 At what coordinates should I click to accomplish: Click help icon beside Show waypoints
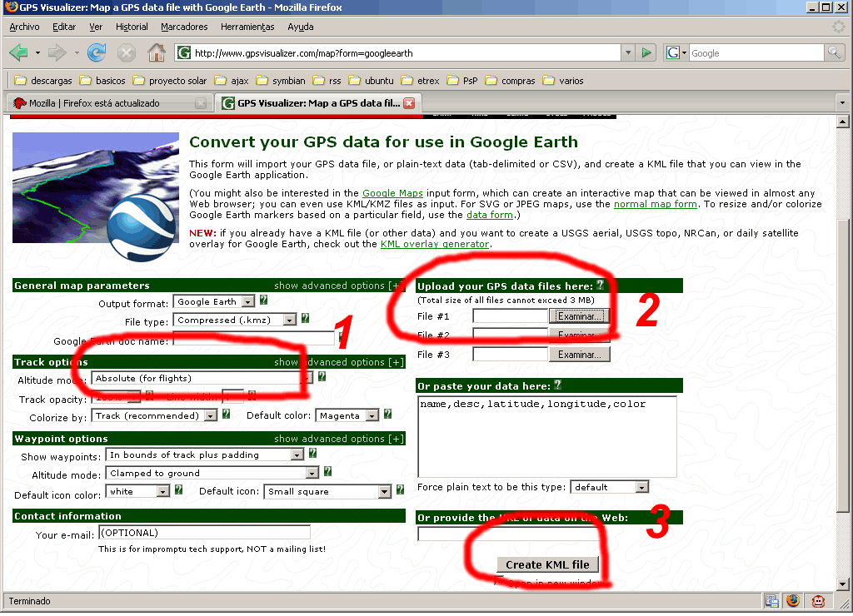313,453
